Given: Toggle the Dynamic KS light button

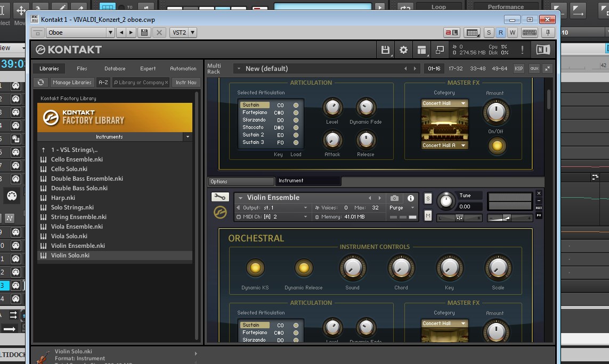Looking at the screenshot, I should point(255,268).
